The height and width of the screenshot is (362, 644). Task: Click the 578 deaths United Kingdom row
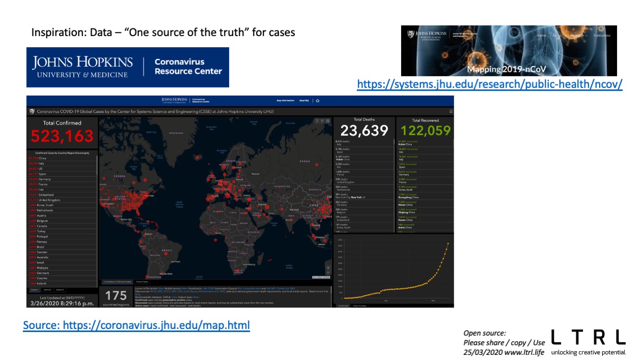click(363, 180)
